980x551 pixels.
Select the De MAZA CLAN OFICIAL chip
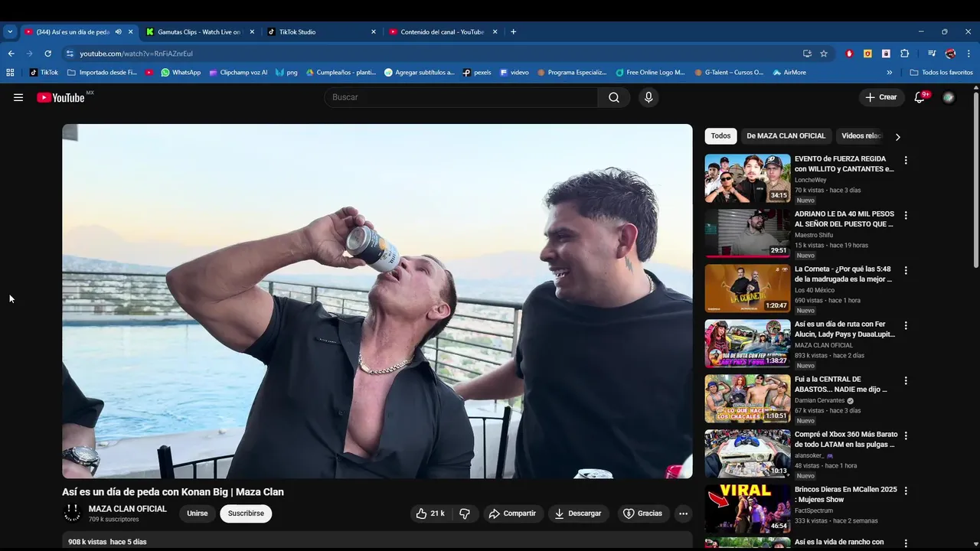(786, 136)
